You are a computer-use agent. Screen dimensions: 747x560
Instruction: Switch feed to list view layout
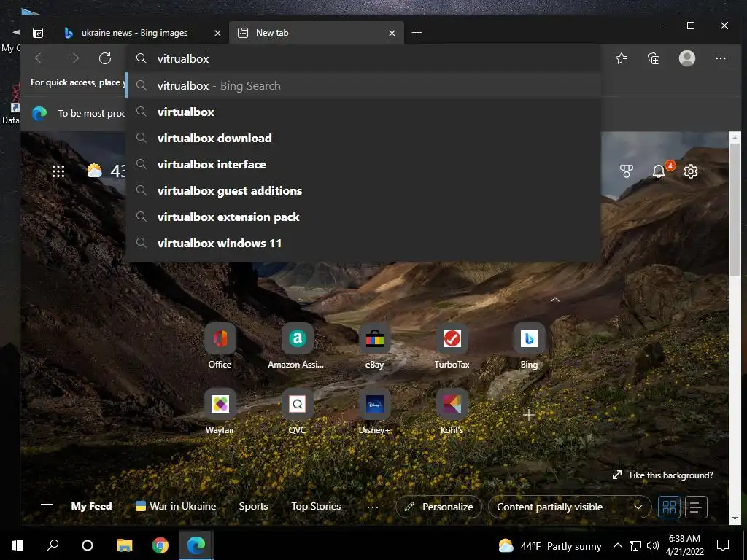696,507
